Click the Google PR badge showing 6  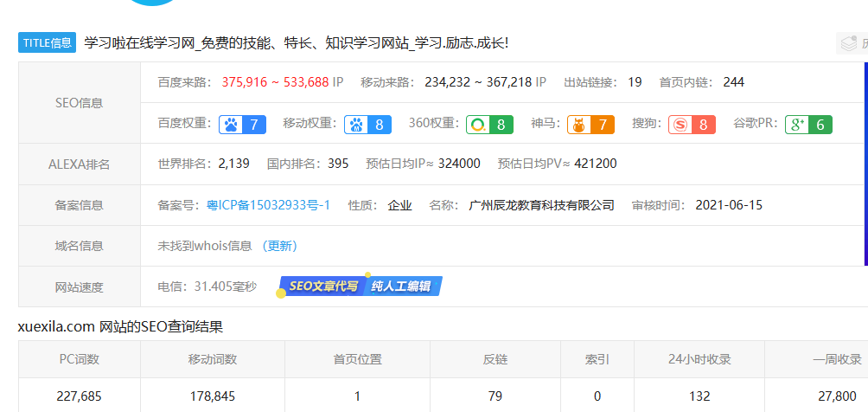coord(808,125)
